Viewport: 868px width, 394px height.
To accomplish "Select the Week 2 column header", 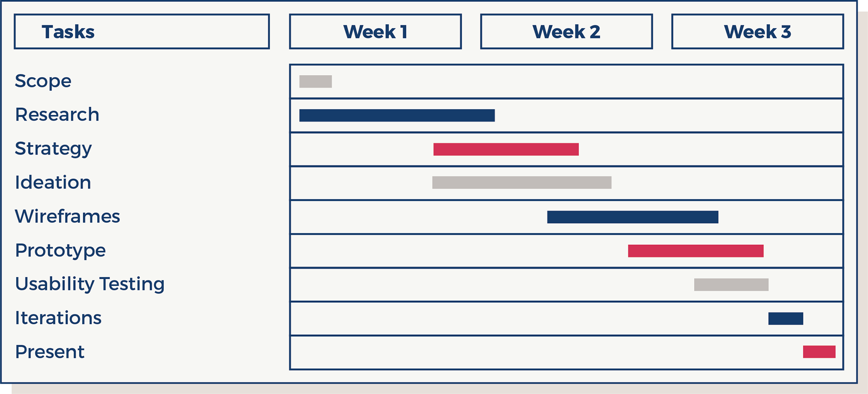I will coord(566,32).
